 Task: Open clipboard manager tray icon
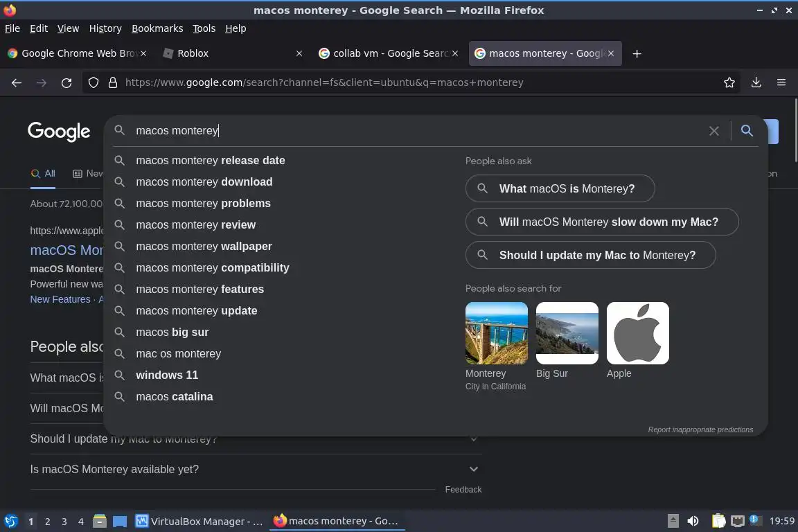click(x=718, y=521)
